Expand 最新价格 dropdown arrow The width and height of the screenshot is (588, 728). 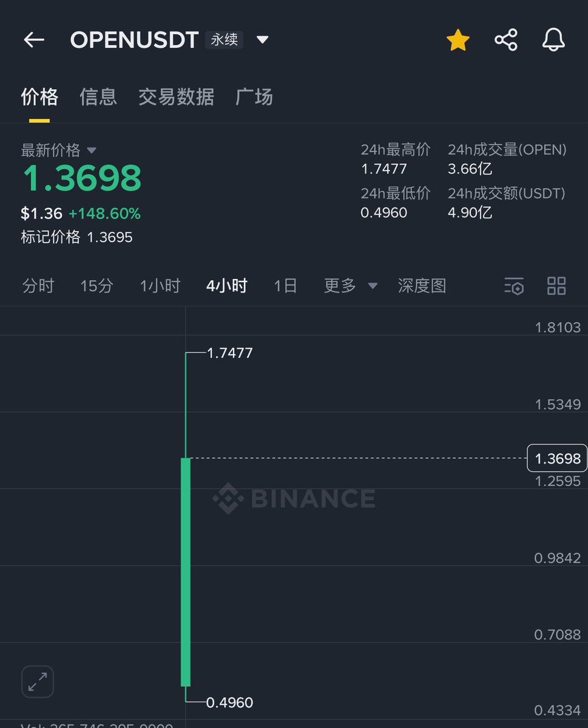92,150
